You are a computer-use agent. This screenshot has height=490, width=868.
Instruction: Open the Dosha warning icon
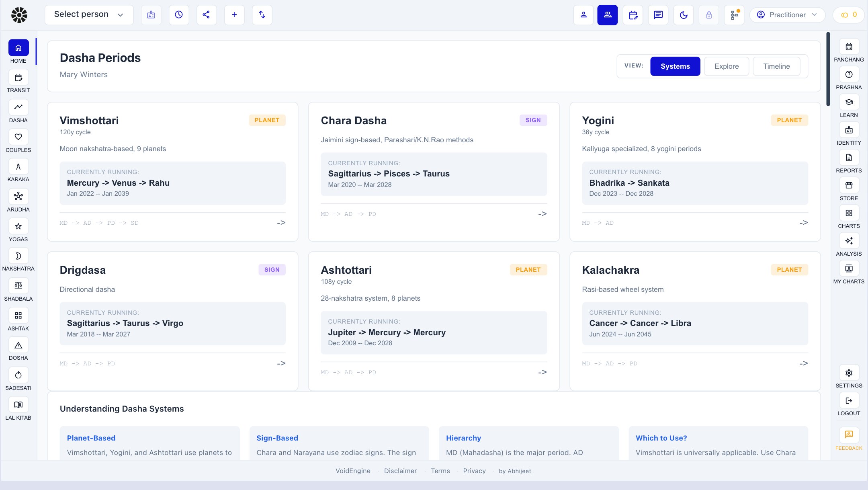click(x=18, y=345)
